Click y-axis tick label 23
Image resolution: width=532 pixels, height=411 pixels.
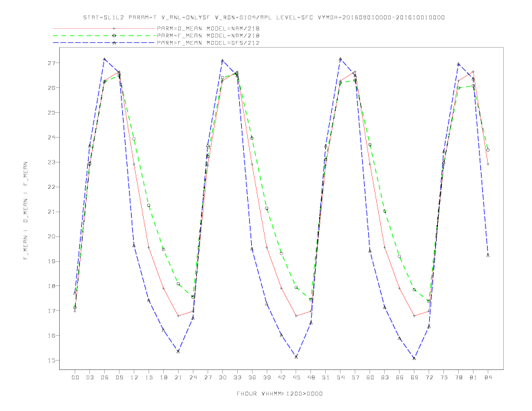pyautogui.click(x=51, y=162)
